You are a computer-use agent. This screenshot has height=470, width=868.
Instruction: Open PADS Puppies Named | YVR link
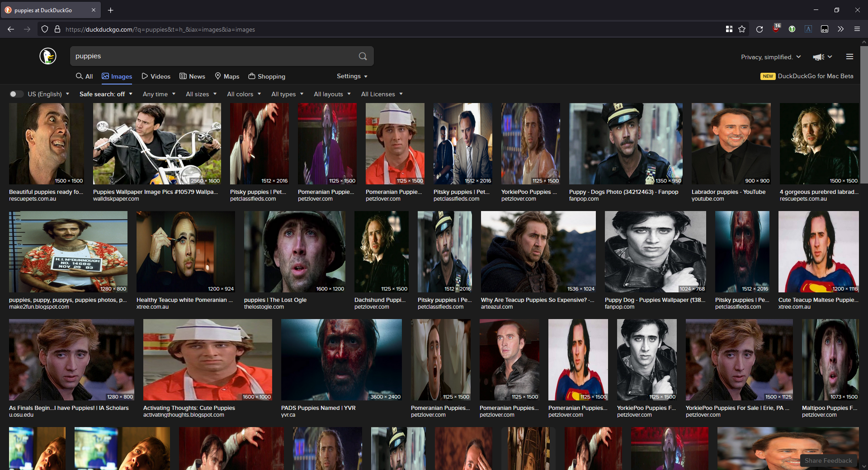click(x=318, y=408)
